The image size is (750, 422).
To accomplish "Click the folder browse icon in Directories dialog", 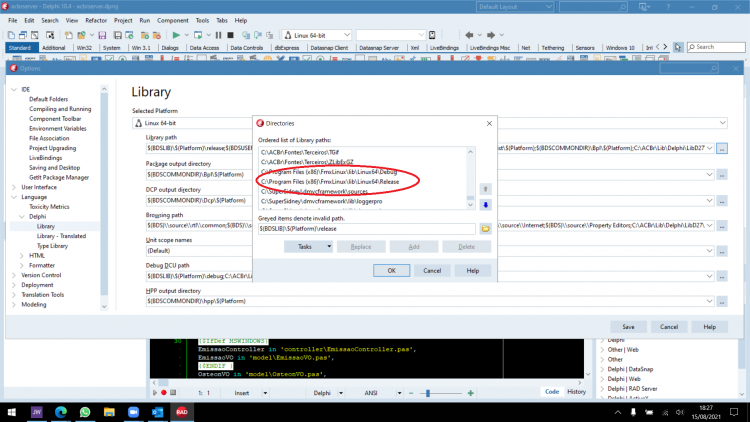I will (x=485, y=229).
